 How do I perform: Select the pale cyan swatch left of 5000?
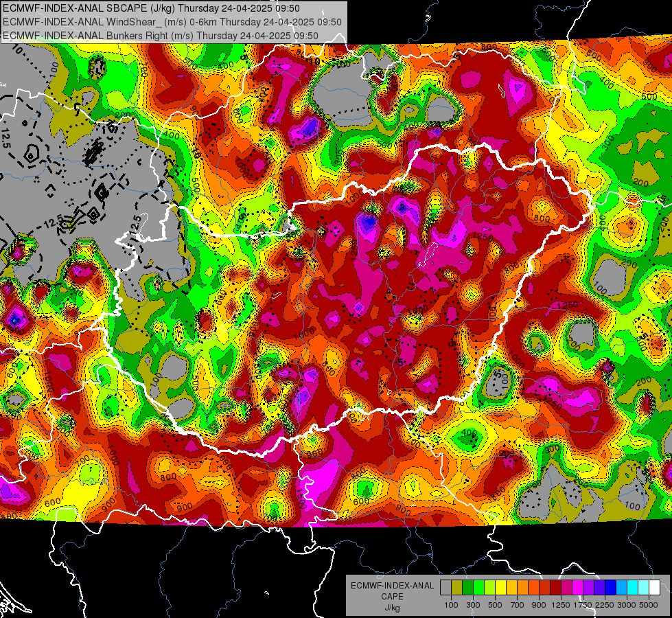pos(643,587)
